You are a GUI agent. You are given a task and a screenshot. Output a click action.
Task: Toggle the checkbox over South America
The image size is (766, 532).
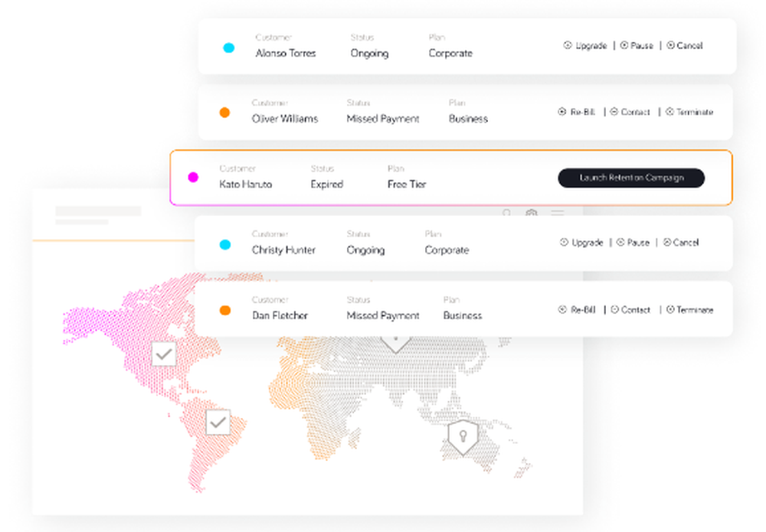pyautogui.click(x=218, y=422)
